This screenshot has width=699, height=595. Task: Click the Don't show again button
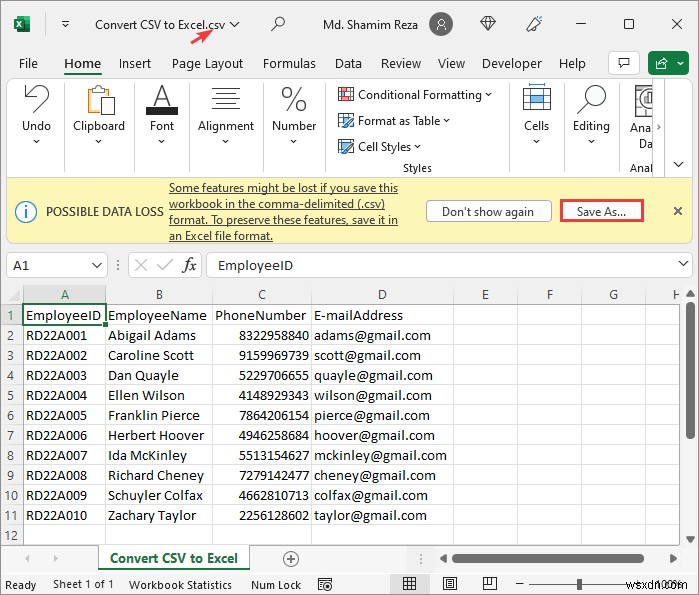[x=488, y=211]
